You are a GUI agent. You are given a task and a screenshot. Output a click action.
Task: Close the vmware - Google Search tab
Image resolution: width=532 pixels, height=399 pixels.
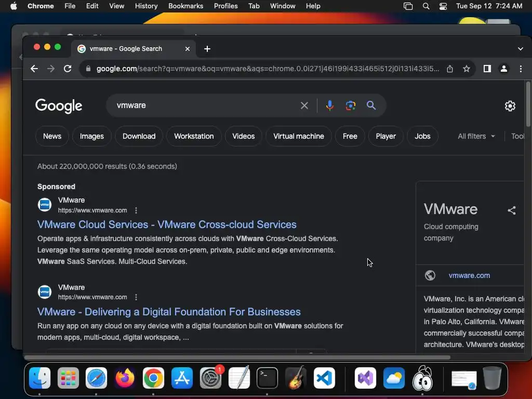pos(187,49)
